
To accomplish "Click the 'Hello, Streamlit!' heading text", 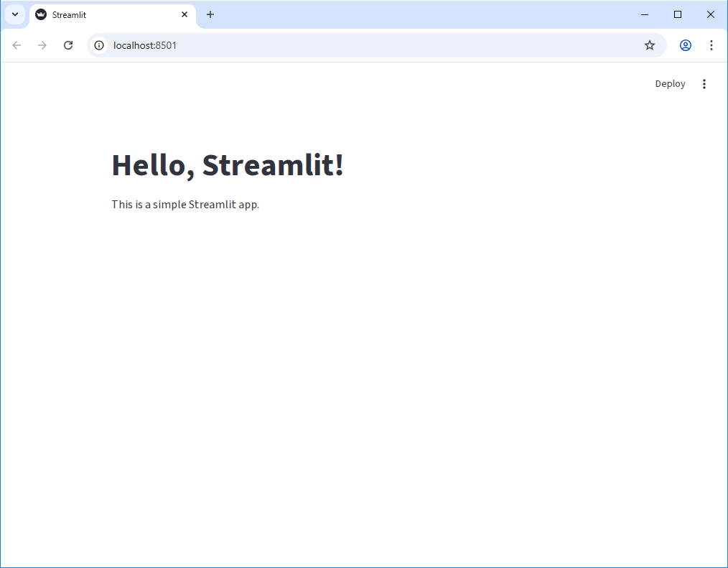I will click(227, 164).
